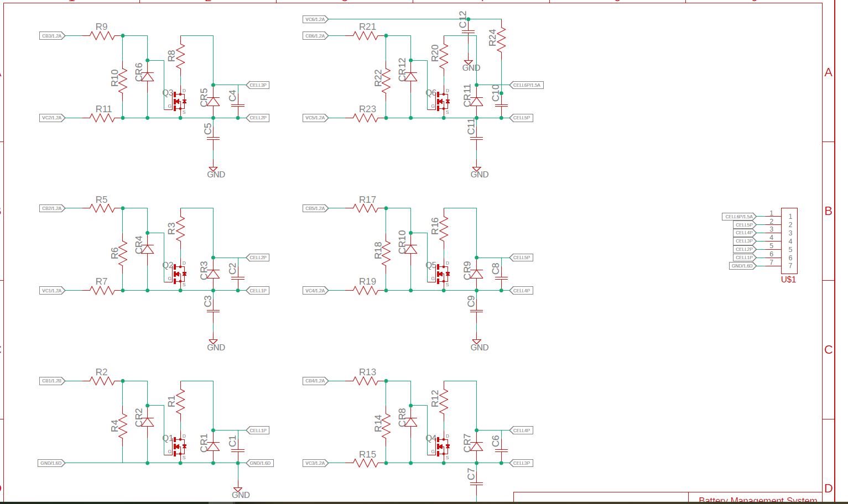
Task: Click resistor R5 symbol
Action: pos(102,208)
